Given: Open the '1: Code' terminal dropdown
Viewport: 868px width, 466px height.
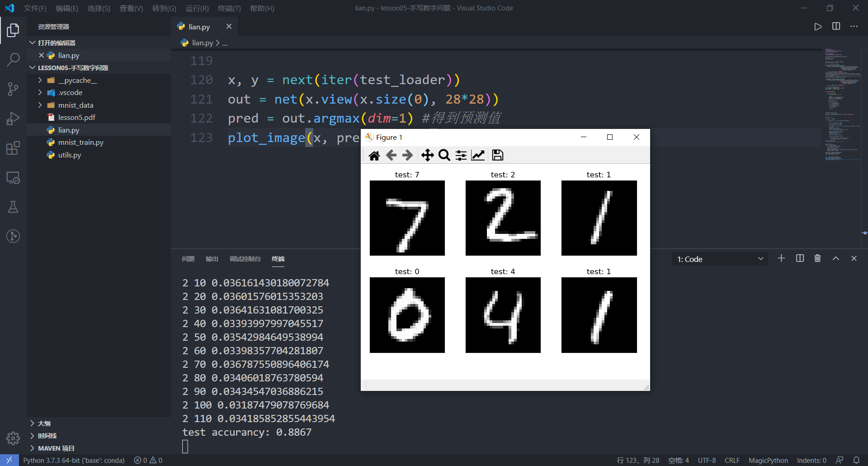Looking at the screenshot, I should (719, 259).
